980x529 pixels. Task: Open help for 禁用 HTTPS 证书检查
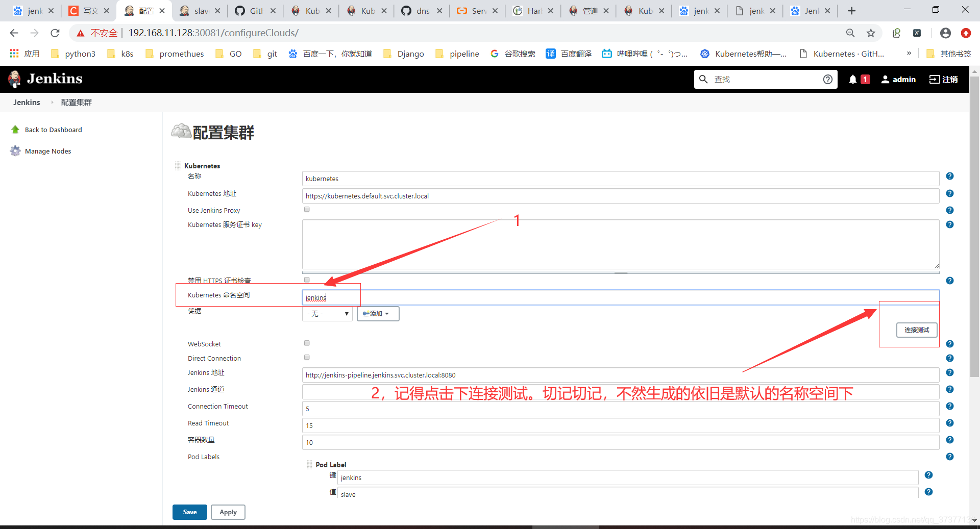pos(950,281)
